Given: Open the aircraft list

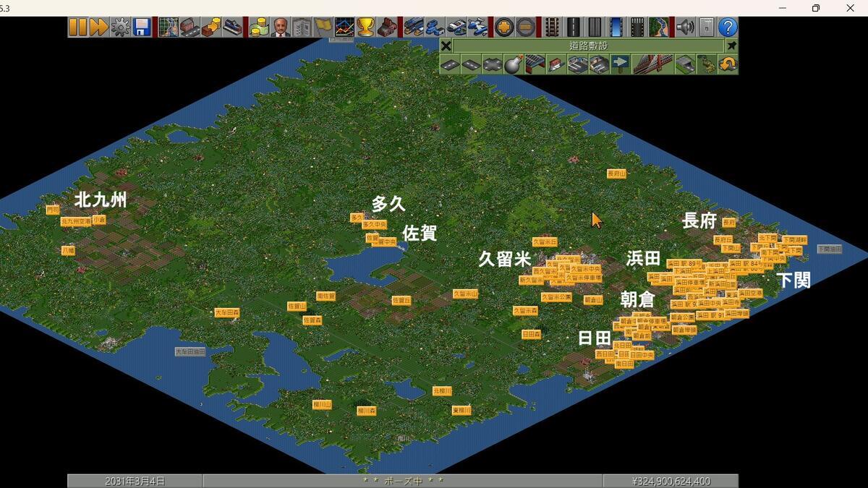Looking at the screenshot, I should pyautogui.click(x=477, y=27).
